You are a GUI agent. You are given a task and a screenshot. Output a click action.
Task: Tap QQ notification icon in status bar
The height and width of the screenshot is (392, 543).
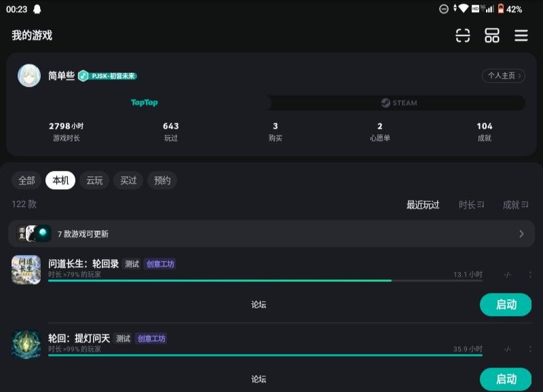tap(37, 9)
